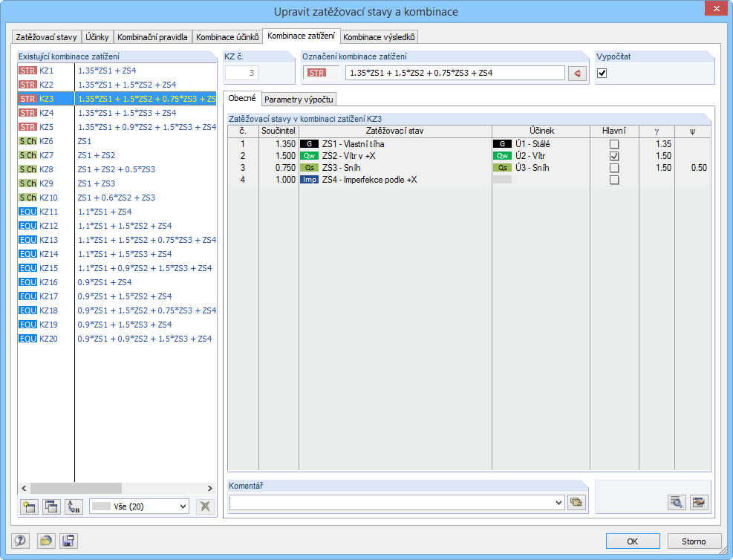
Task: Cancel with the Storno button
Action: (x=694, y=541)
